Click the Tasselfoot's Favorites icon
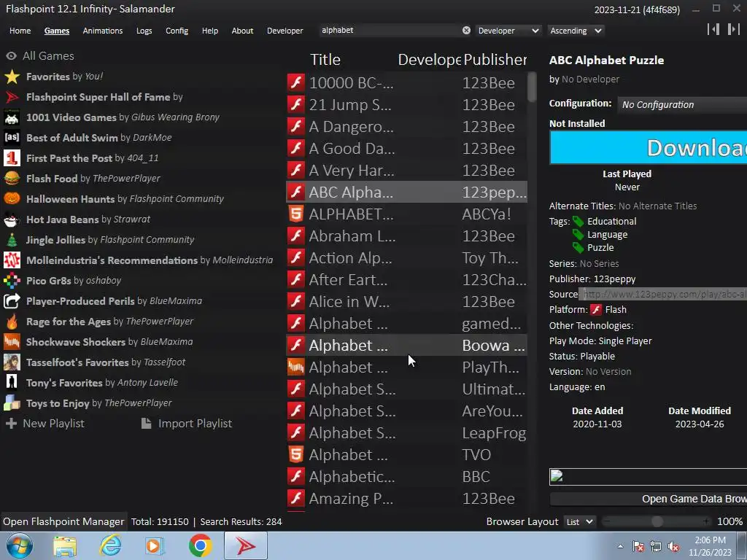Viewport: 747px width, 560px height. tap(12, 362)
